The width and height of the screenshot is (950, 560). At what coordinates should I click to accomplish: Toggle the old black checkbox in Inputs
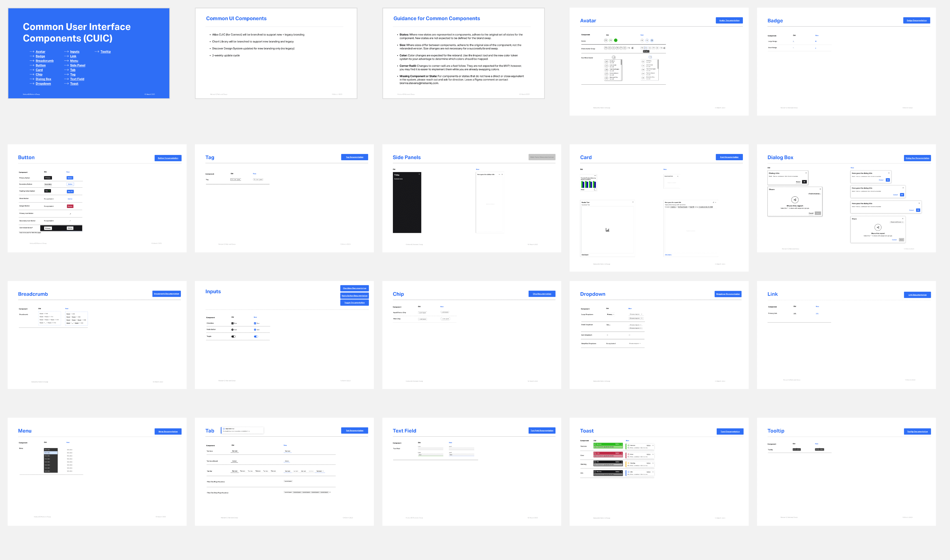232,323
